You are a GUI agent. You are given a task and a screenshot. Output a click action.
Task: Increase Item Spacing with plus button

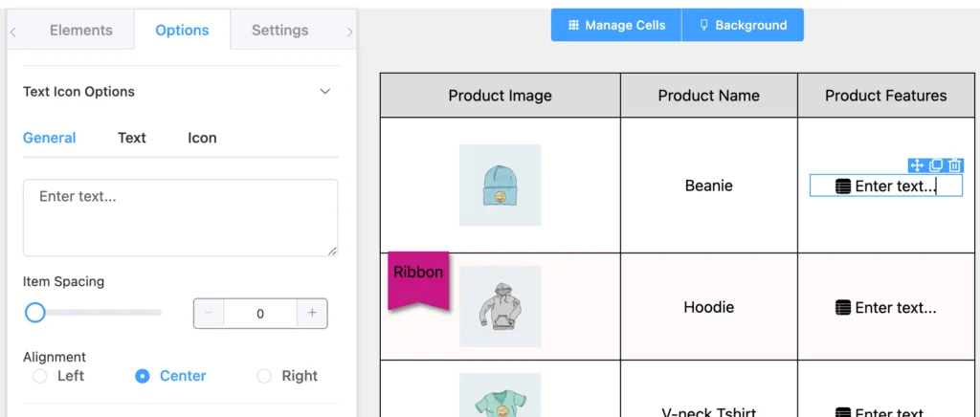click(312, 314)
